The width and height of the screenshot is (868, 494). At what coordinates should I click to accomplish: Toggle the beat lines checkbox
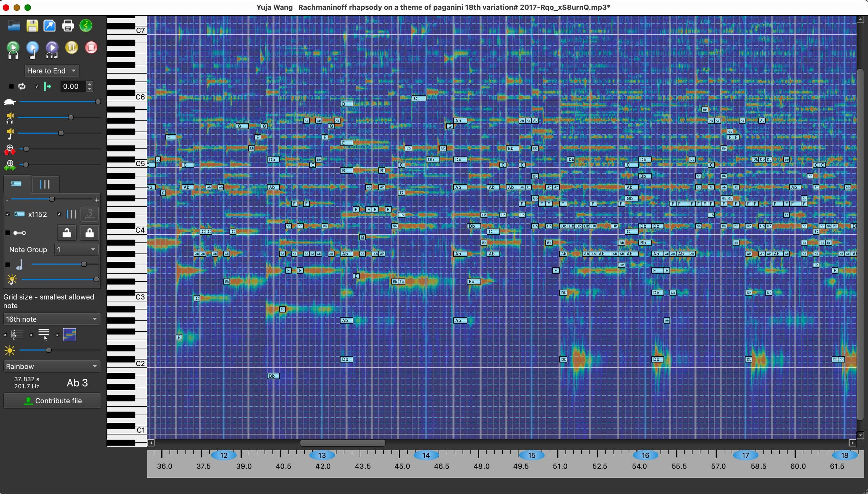pos(31,335)
